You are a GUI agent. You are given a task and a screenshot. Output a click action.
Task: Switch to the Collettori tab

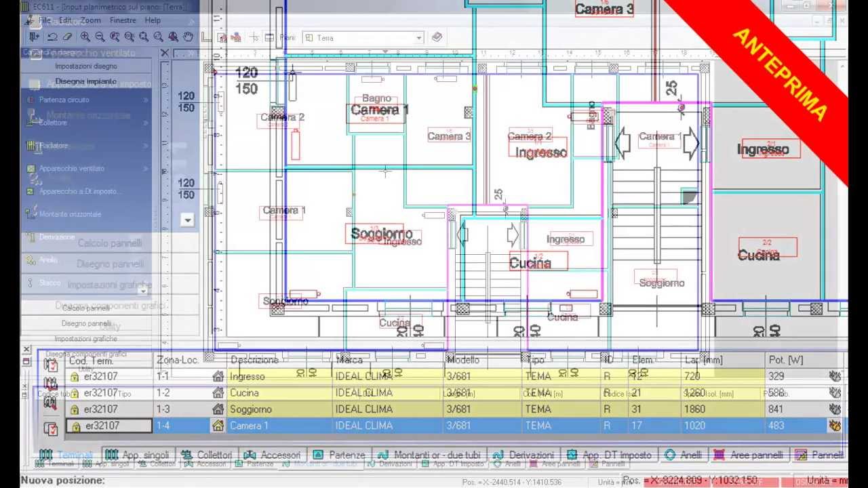pos(207,455)
